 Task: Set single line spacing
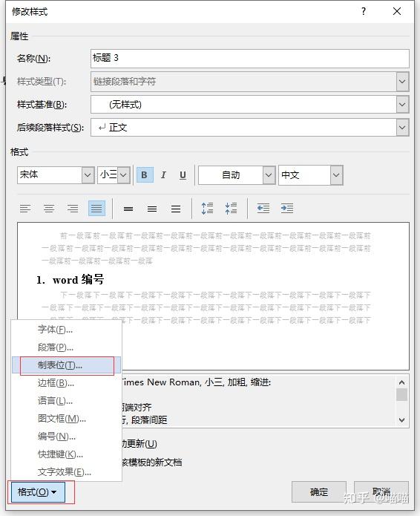128,209
